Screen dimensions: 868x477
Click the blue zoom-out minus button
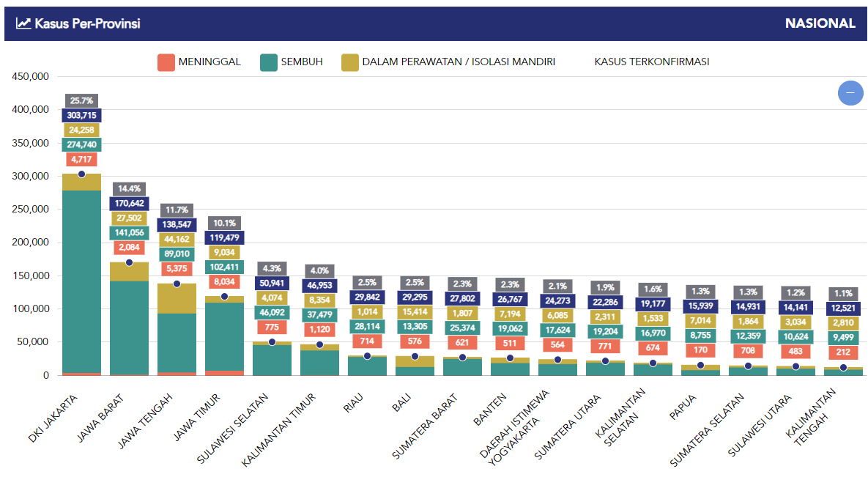click(850, 92)
